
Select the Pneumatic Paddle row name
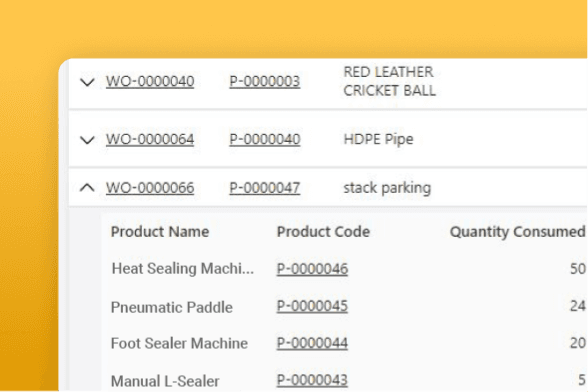172,307
